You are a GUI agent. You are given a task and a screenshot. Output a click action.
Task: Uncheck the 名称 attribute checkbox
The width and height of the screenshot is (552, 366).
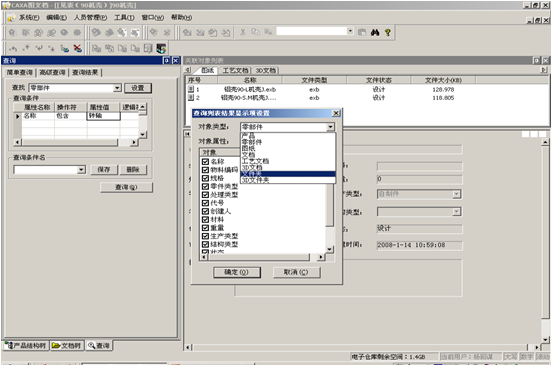click(206, 162)
